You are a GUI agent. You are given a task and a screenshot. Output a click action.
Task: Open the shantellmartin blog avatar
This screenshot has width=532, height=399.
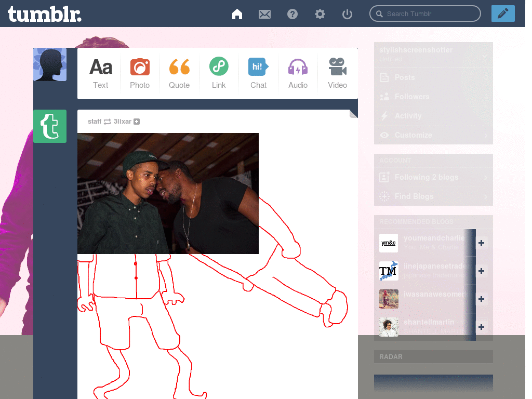click(x=389, y=327)
